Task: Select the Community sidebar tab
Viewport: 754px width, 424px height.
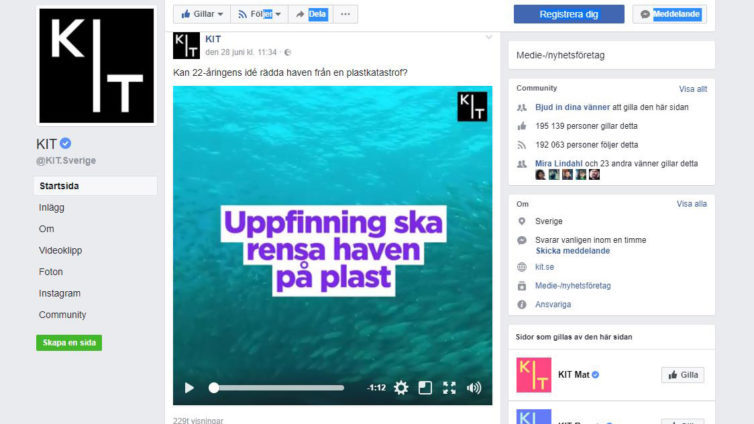Action: 63,315
